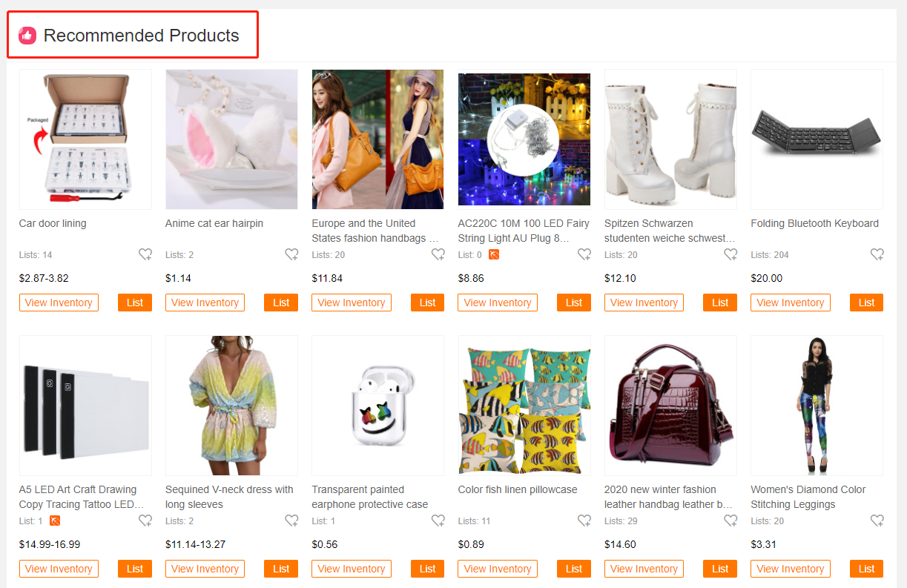This screenshot has width=907, height=588.
Task: Click the burgundy leather handbag thumbnail
Action: click(x=670, y=406)
